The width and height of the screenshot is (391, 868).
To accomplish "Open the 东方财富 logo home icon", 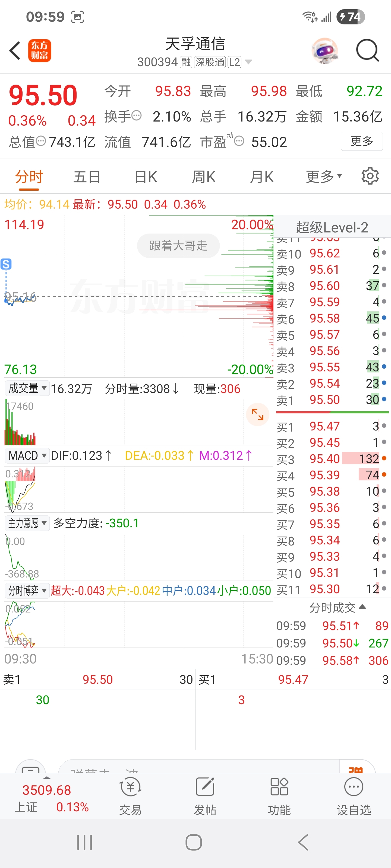I will [x=40, y=50].
